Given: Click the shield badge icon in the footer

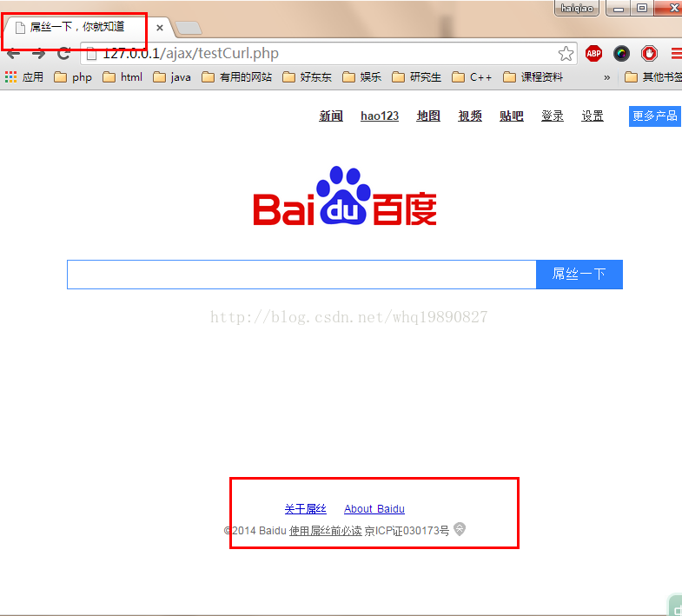Looking at the screenshot, I should (x=460, y=529).
